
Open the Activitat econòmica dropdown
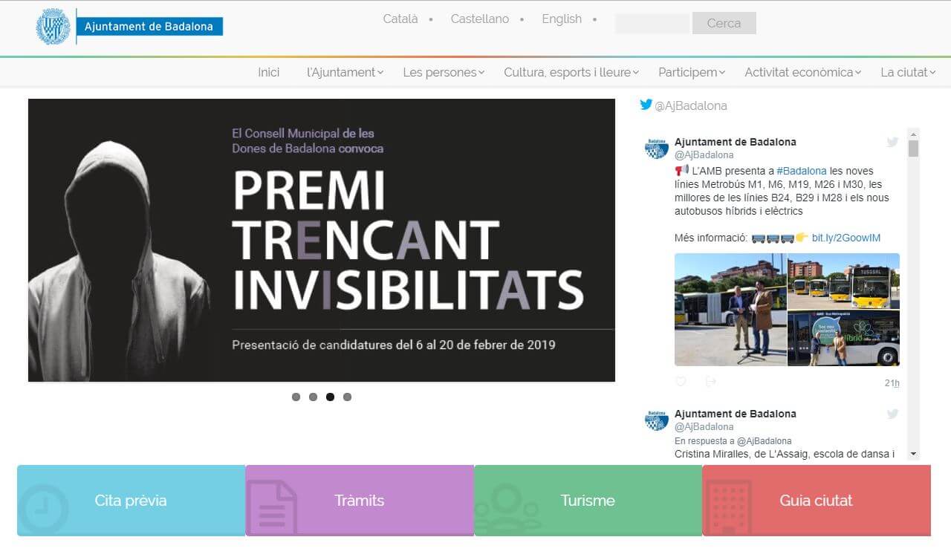802,72
